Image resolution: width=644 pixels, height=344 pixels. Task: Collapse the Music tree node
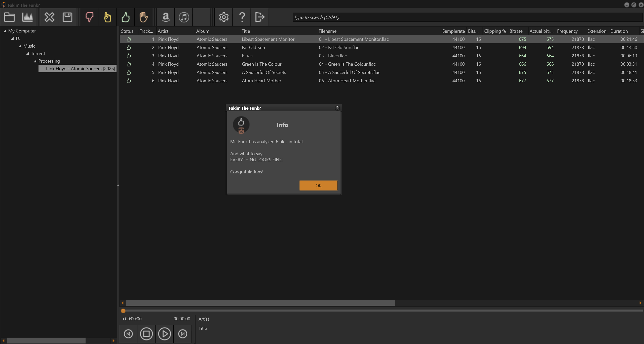pyautogui.click(x=20, y=46)
